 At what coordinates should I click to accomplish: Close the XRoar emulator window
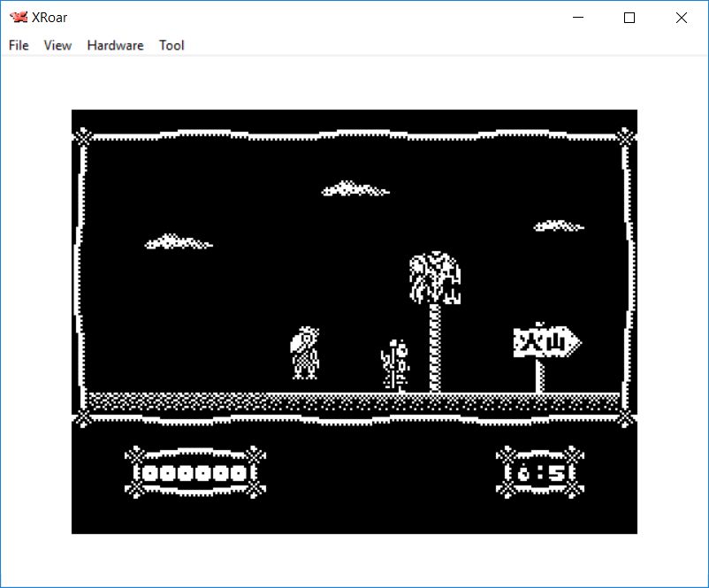[681, 18]
